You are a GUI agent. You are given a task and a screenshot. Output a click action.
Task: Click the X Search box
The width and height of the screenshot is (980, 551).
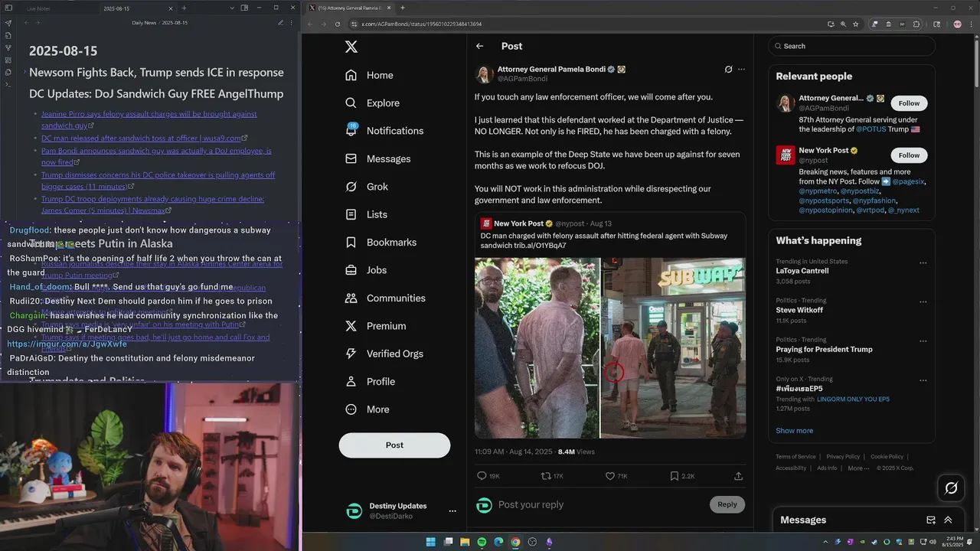tap(852, 46)
